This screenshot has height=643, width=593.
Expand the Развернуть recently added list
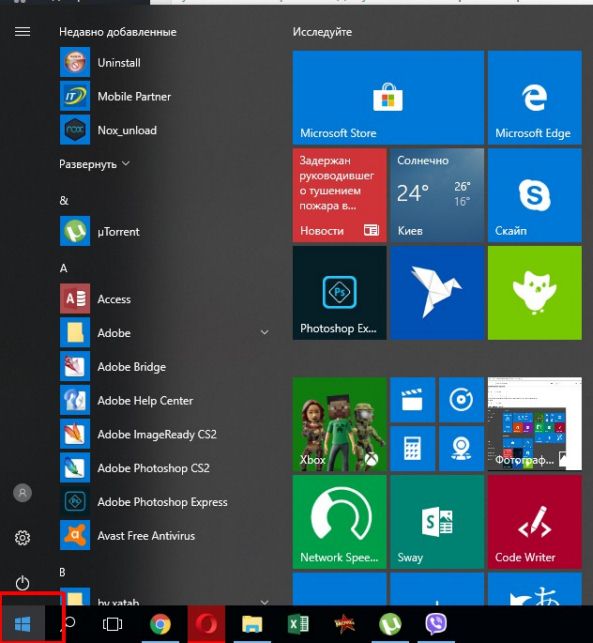(94, 164)
